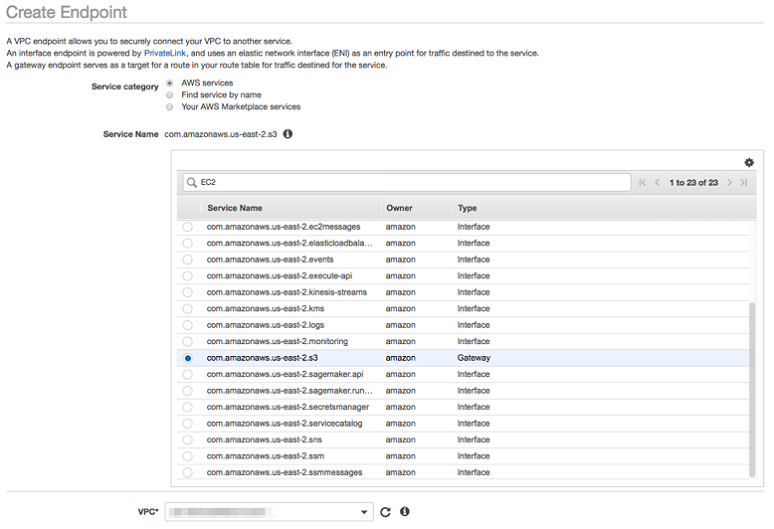Select the ssm service radio
Screen dimensions: 774x529
(x=188, y=456)
